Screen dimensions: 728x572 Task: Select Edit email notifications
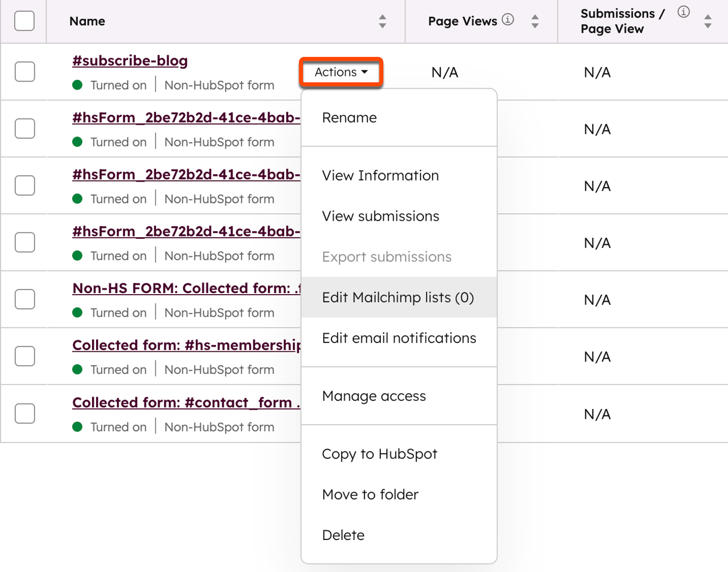[399, 337]
